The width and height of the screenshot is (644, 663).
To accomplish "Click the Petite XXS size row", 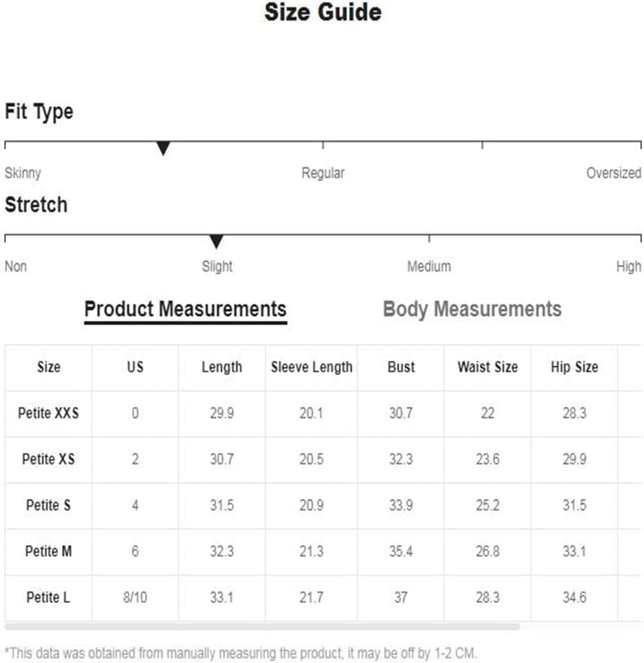I will [323, 413].
